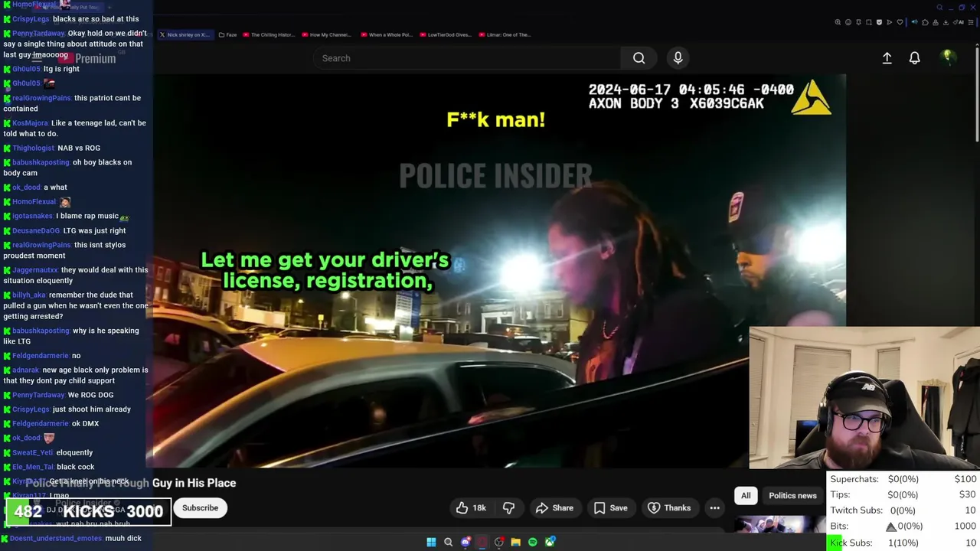This screenshot has width=980, height=551.
Task: Click chat username 'SweatE_Yeti'
Action: (x=31, y=452)
